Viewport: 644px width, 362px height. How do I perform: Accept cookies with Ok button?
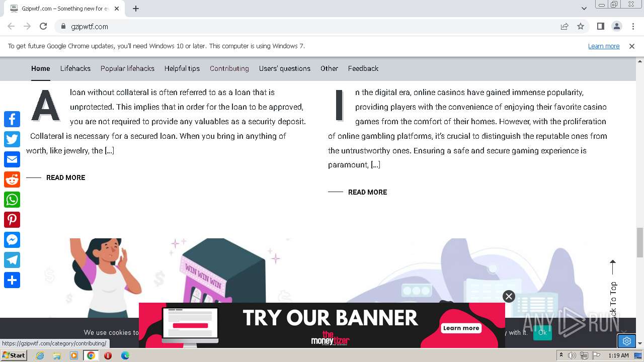[542, 332]
